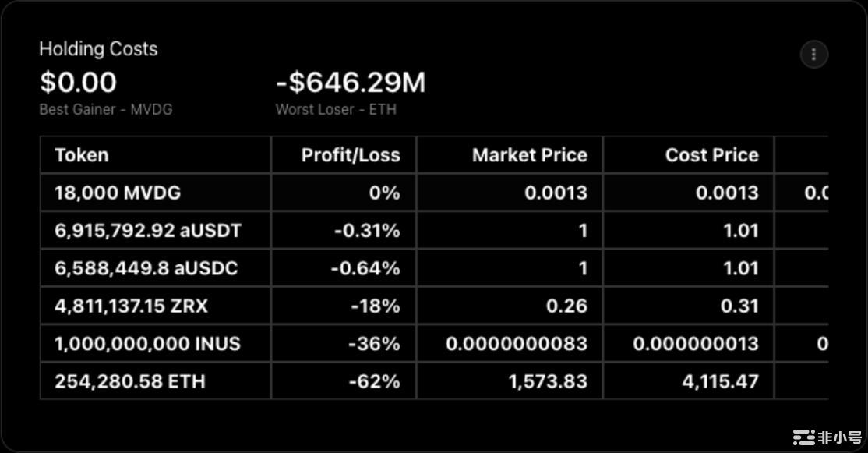
Task: Select the 6,588,449.8 aUSDC token cell
Action: tap(146, 268)
